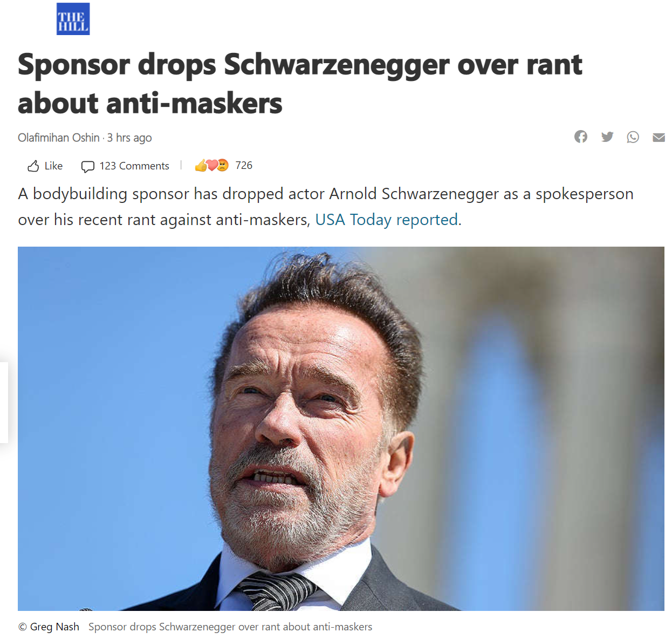The width and height of the screenshot is (672, 639).
Task: Select the yellow thumbs-up reaction emoji
Action: point(201,166)
